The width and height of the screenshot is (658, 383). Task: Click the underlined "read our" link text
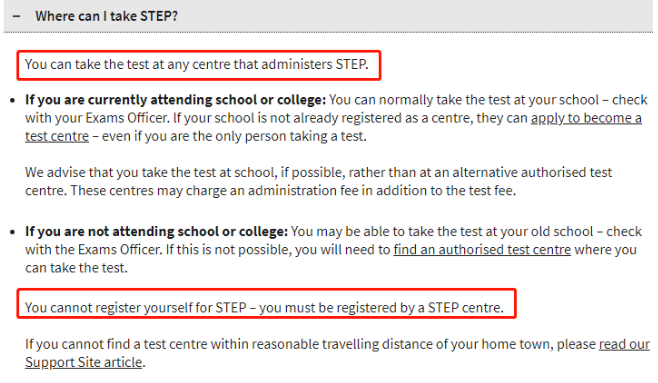[x=624, y=344]
